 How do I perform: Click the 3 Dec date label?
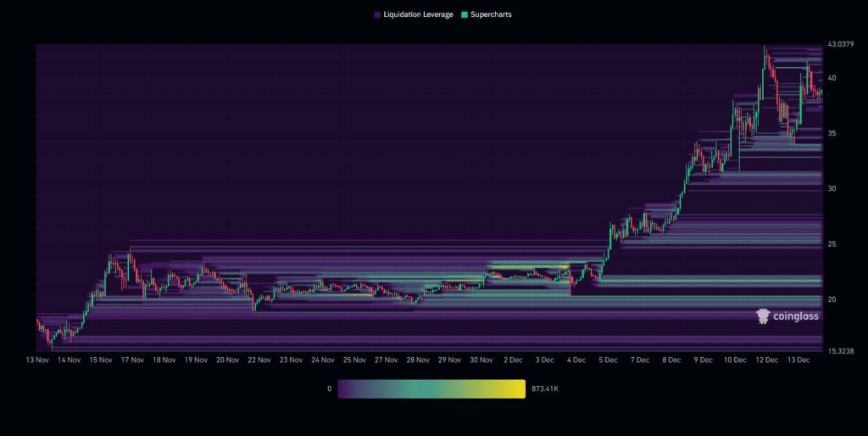coord(545,361)
